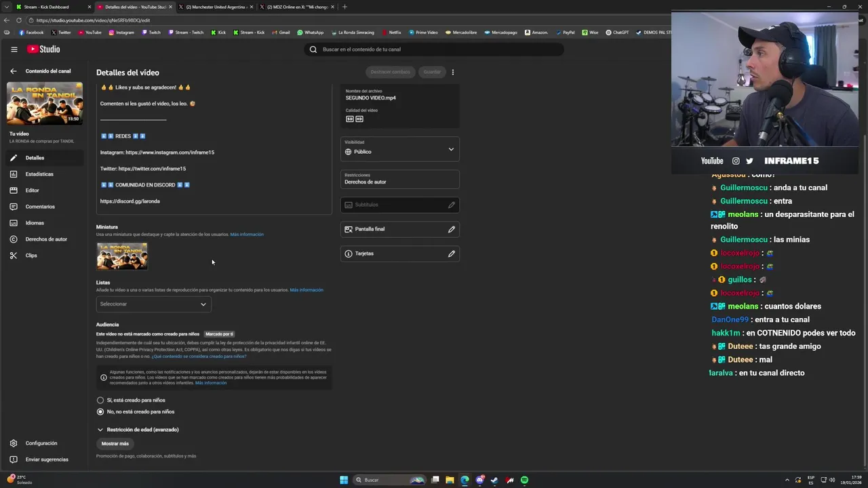This screenshot has width=868, height=488.
Task: Click the Guardar button
Action: coord(432,72)
